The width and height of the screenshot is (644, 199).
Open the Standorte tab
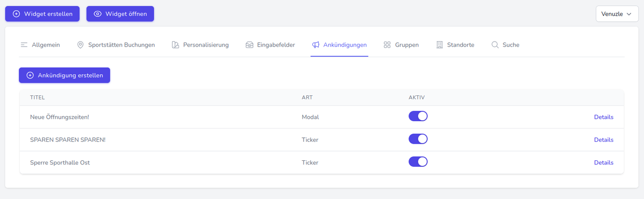[x=460, y=45]
